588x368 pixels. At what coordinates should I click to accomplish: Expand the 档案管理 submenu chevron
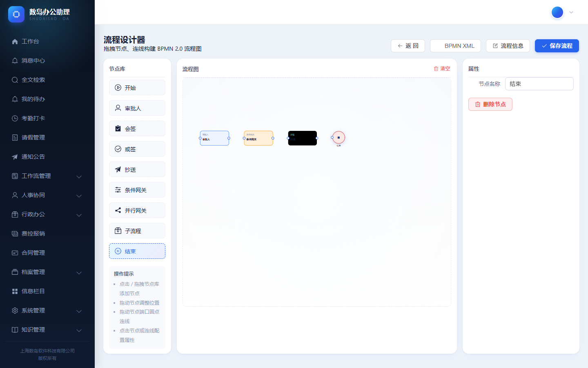79,272
